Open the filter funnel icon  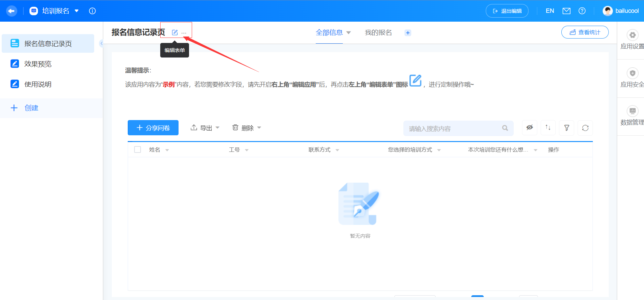click(567, 128)
